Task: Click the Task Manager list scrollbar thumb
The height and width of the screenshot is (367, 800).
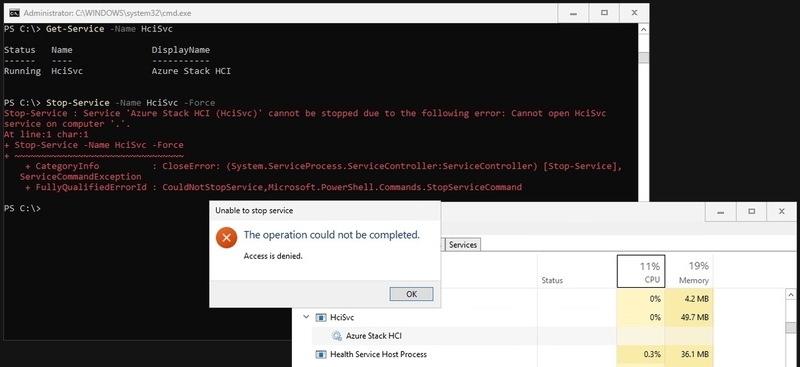Action: 790,327
